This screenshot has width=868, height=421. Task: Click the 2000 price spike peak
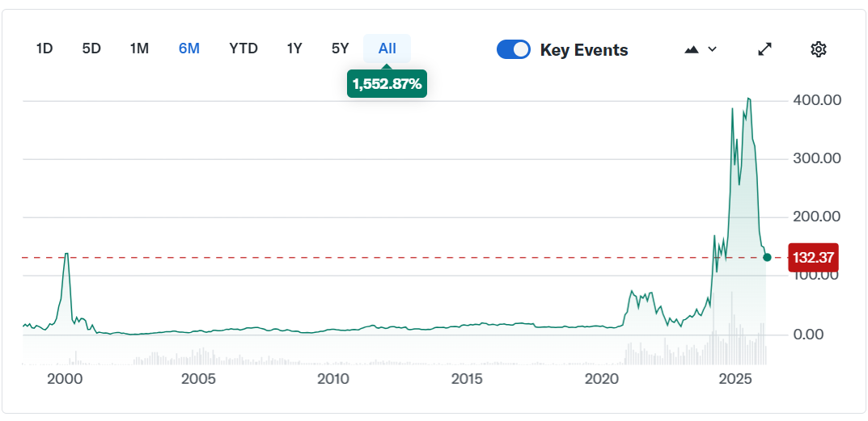(x=66, y=254)
